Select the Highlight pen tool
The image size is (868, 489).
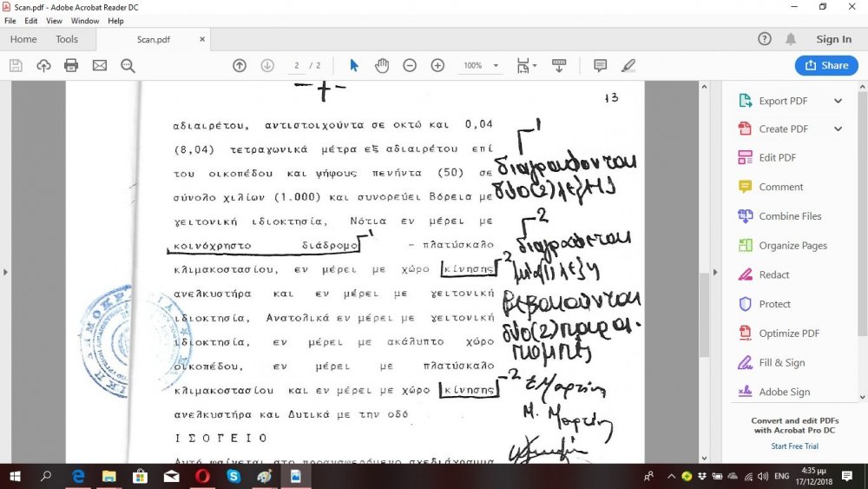point(628,65)
